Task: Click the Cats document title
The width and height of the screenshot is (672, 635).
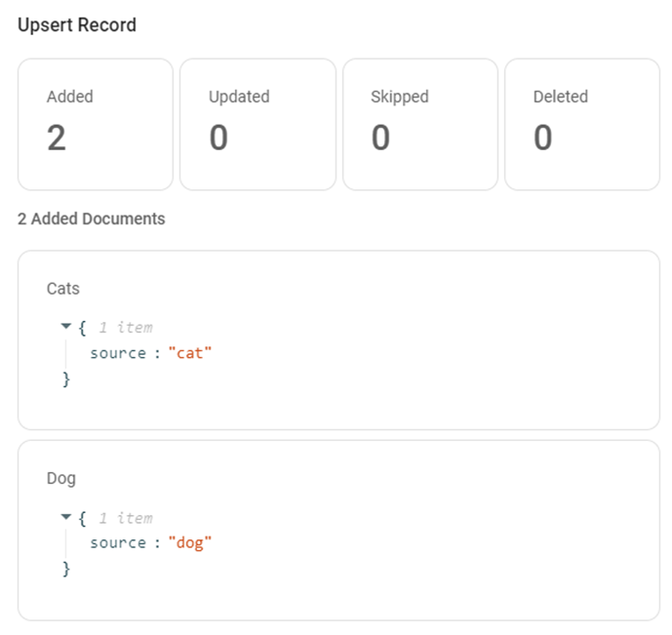Action: pyautogui.click(x=63, y=289)
